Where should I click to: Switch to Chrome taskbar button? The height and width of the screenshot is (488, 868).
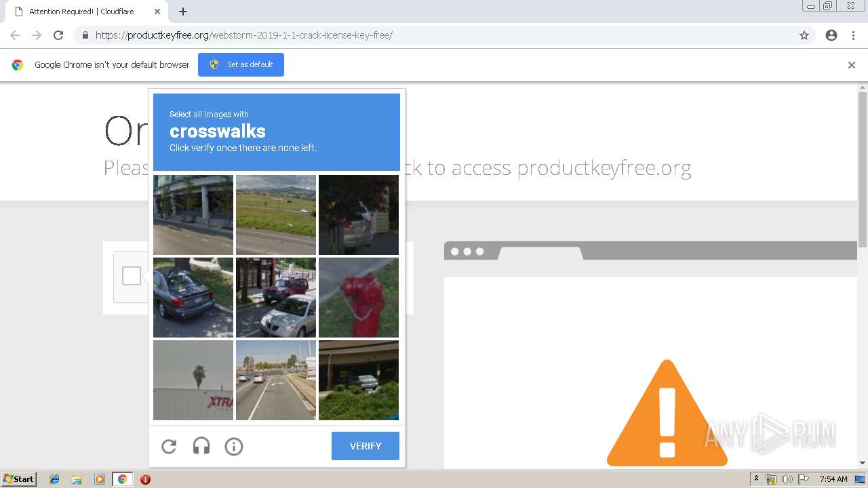(x=122, y=479)
